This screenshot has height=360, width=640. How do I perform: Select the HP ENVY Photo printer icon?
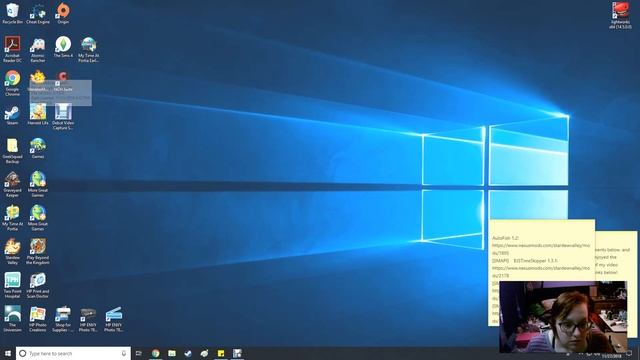tap(88, 319)
